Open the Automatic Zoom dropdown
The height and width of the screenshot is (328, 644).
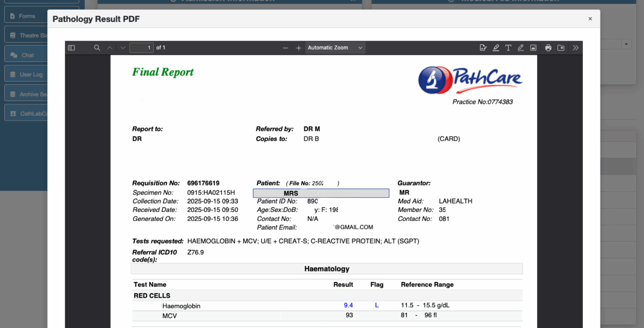tap(335, 48)
